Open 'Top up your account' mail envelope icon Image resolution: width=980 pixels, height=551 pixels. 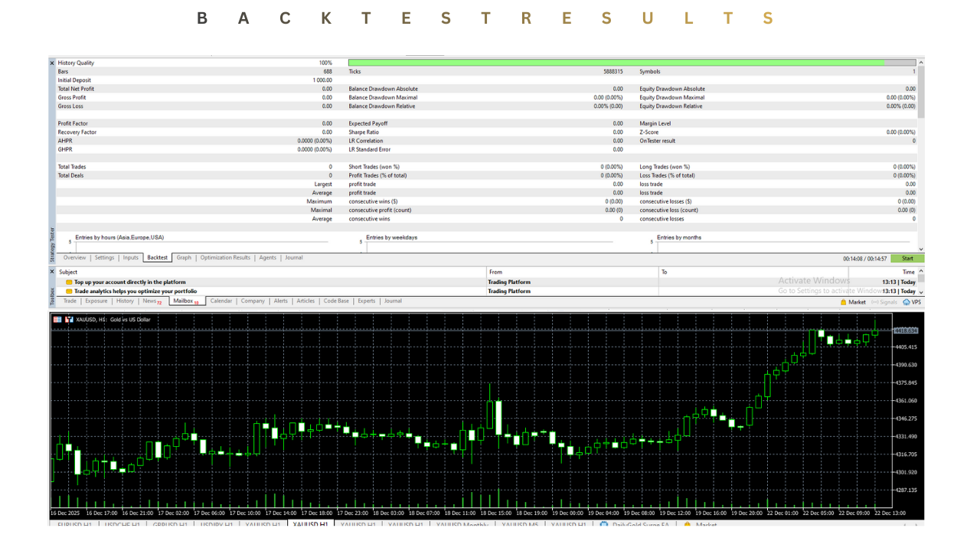69,282
